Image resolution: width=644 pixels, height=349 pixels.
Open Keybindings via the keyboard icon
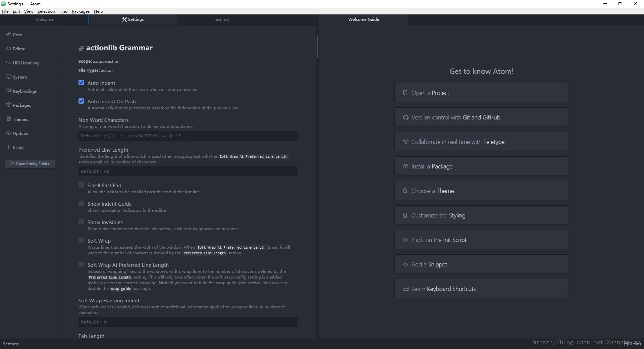[9, 91]
